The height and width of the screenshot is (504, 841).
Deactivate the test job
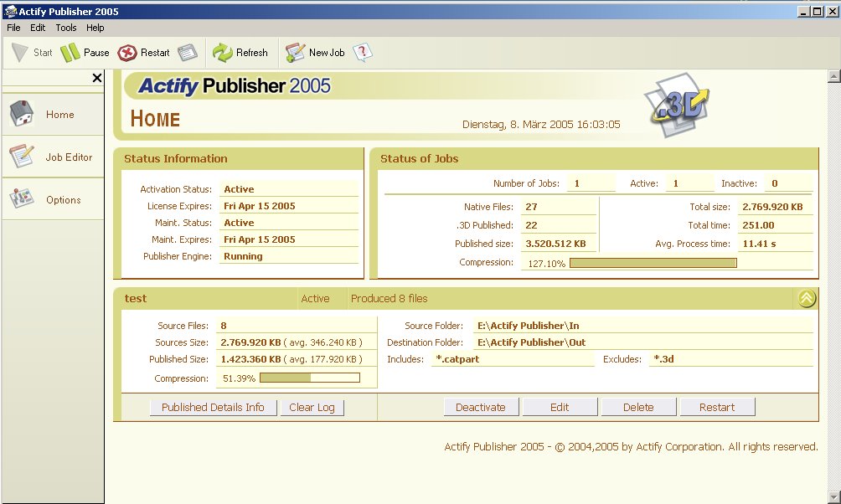click(481, 408)
